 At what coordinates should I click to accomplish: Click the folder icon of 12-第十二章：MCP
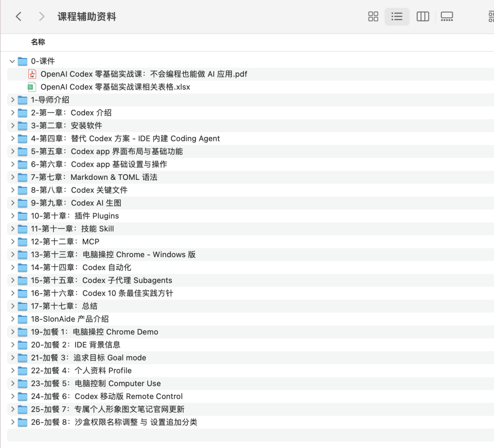[22, 242]
